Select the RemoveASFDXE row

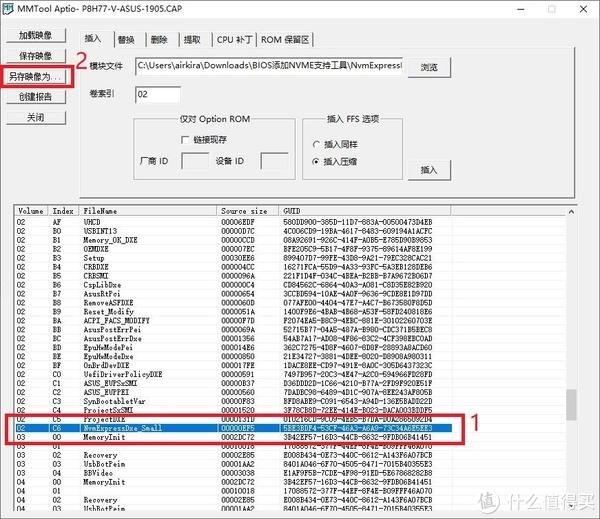(x=233, y=303)
